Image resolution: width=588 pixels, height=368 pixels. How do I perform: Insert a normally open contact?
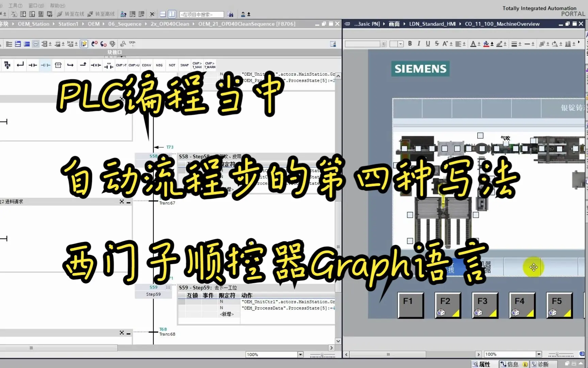33,65
